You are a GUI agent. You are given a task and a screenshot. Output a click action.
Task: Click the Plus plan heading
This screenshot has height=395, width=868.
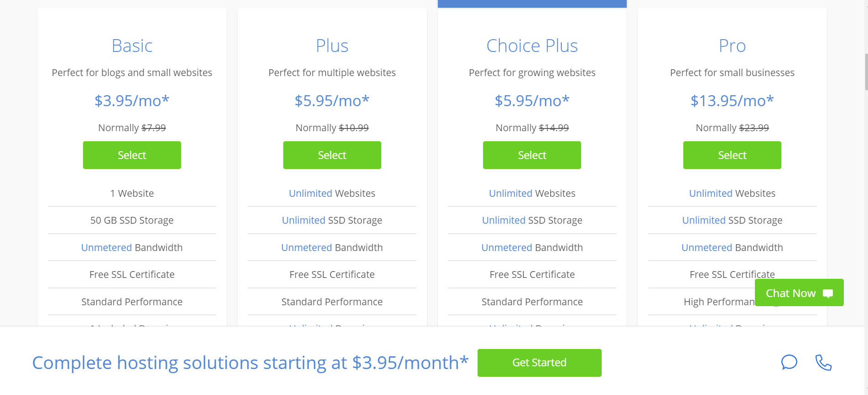coord(332,46)
